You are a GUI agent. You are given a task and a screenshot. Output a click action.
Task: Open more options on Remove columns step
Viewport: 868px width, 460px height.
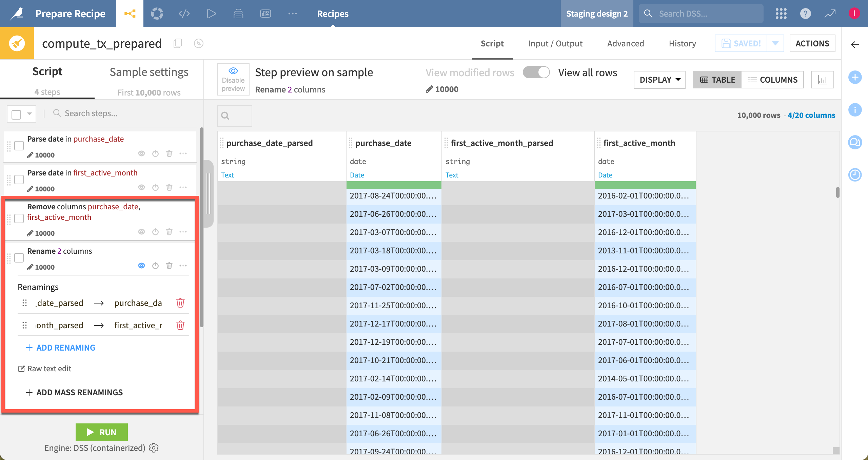[x=183, y=232]
